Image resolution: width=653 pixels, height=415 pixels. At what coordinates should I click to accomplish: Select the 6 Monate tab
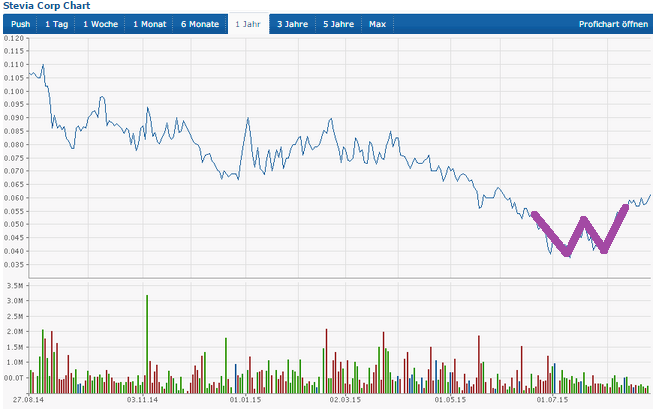click(x=200, y=24)
